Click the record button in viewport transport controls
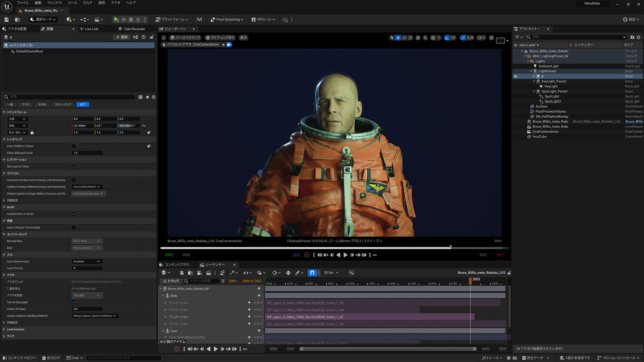This screenshot has width=644, height=362. point(307,255)
